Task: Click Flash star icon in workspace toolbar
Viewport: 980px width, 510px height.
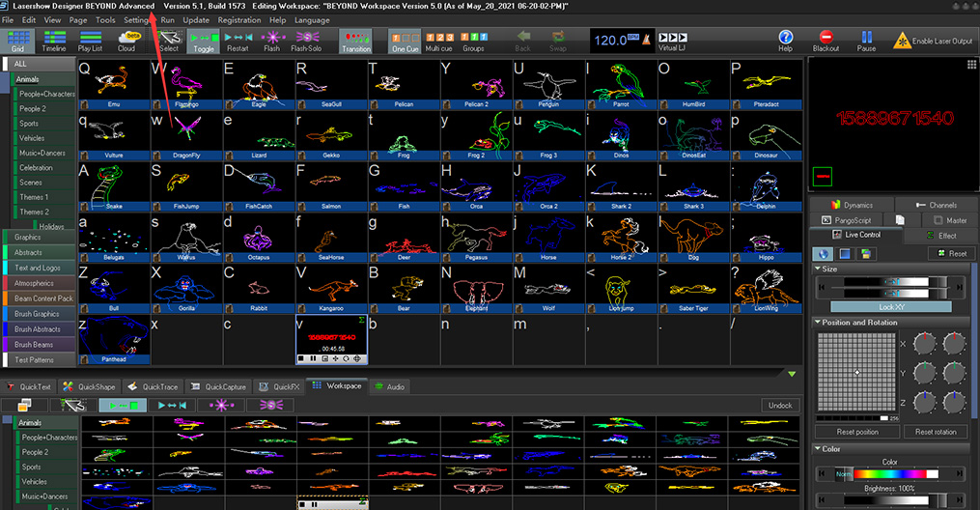Action: [x=221, y=405]
